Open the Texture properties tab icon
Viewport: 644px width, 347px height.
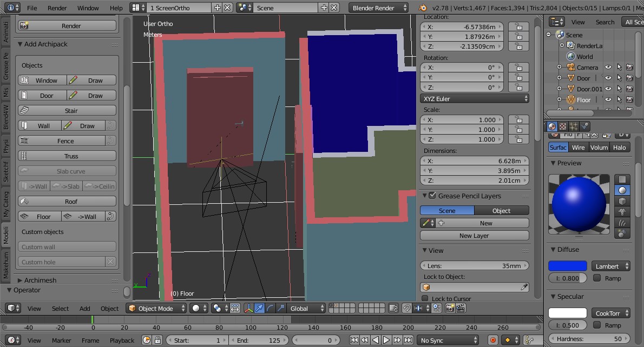tap(563, 126)
